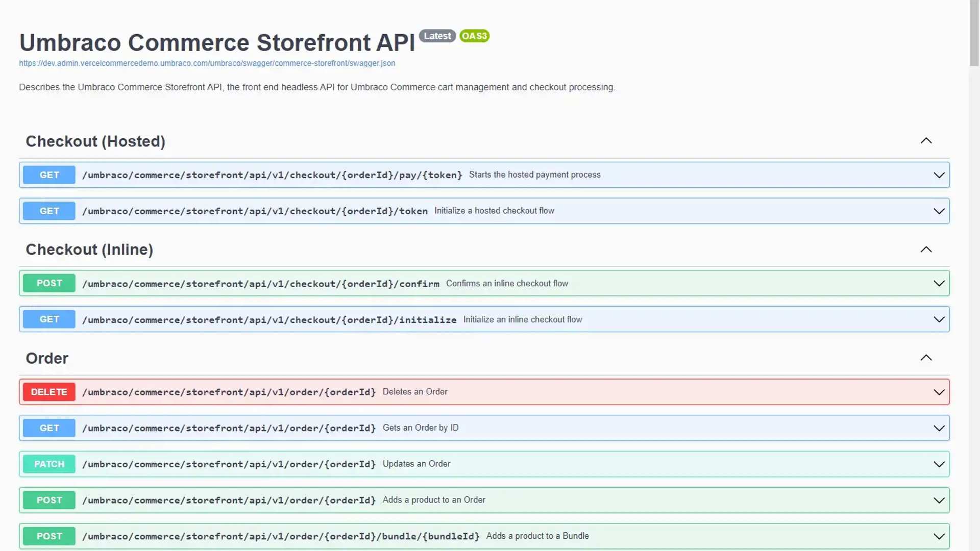
Task: Expand the hosted checkout token endpoint arrow
Action: (939, 211)
